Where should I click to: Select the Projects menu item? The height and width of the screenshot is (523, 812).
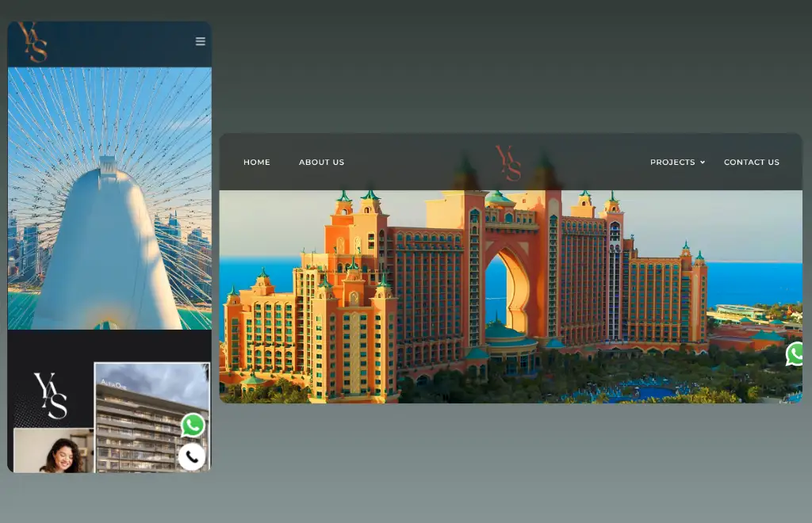coord(672,162)
